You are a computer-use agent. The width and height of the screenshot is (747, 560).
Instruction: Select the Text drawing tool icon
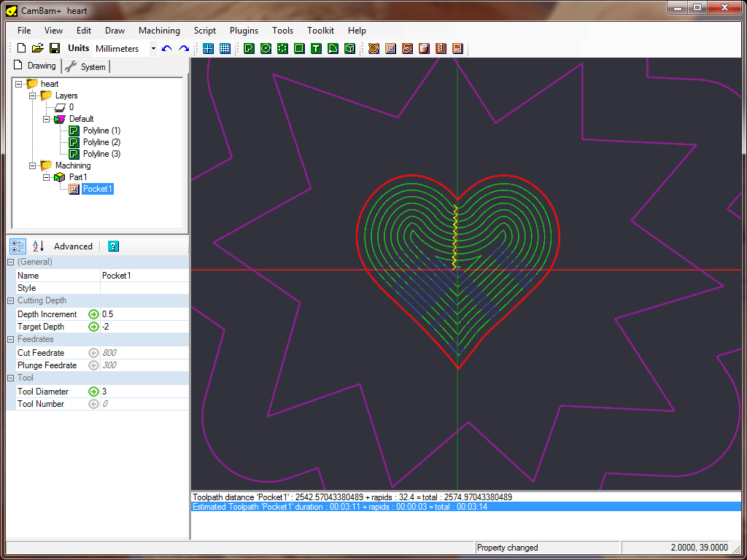[x=316, y=48]
